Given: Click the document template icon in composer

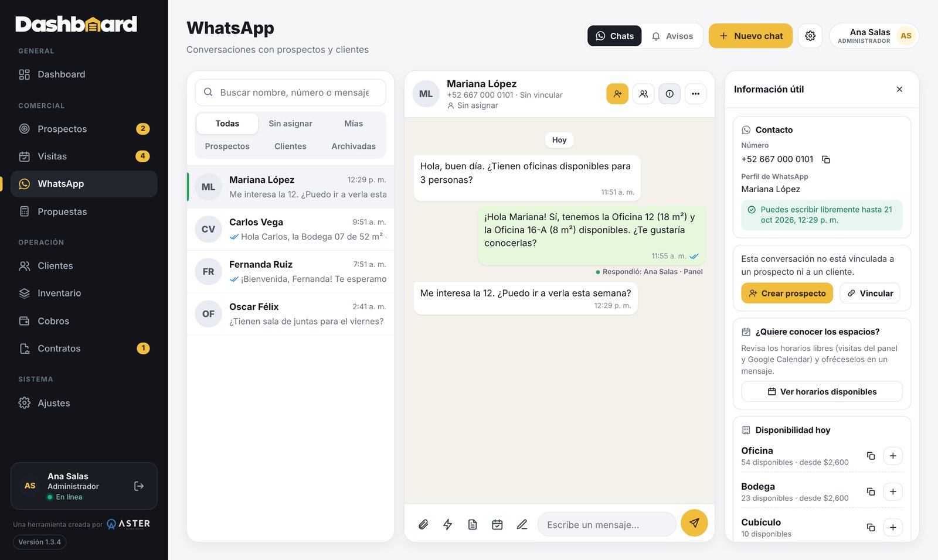Looking at the screenshot, I should (473, 524).
